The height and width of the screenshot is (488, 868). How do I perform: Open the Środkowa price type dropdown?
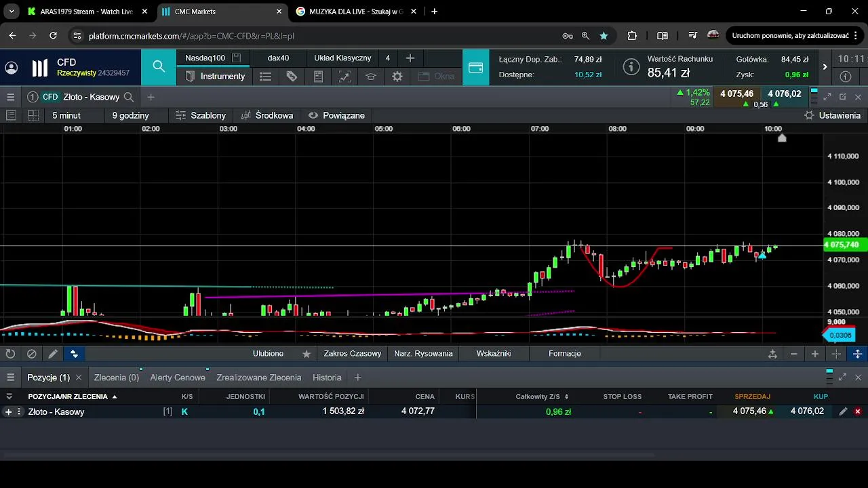(267, 115)
